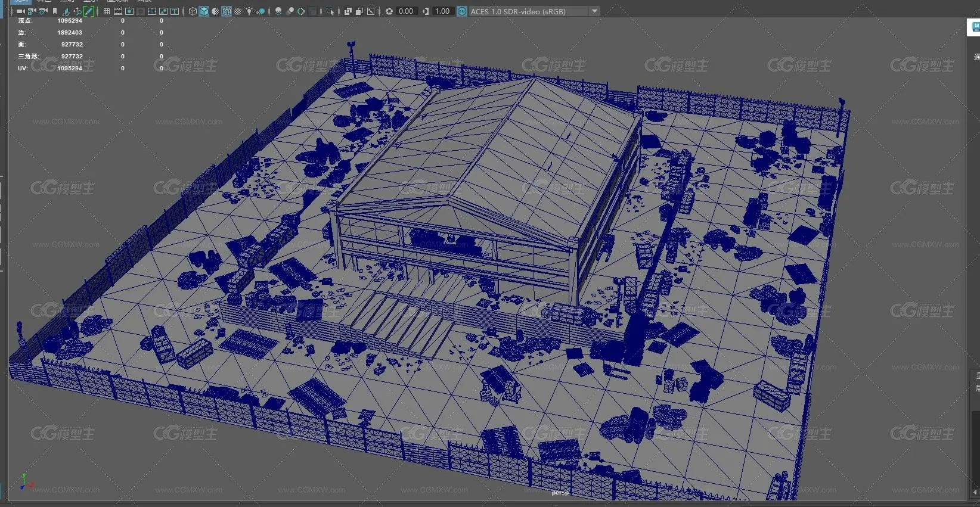Click the edge count value 1892403
The width and height of the screenshot is (980, 507).
point(70,33)
